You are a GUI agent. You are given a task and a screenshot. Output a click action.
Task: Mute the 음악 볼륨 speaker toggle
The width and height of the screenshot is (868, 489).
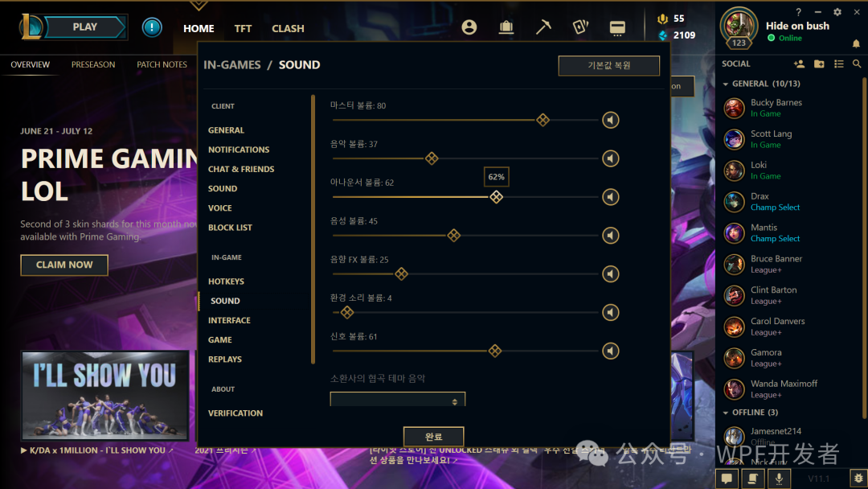(x=611, y=158)
